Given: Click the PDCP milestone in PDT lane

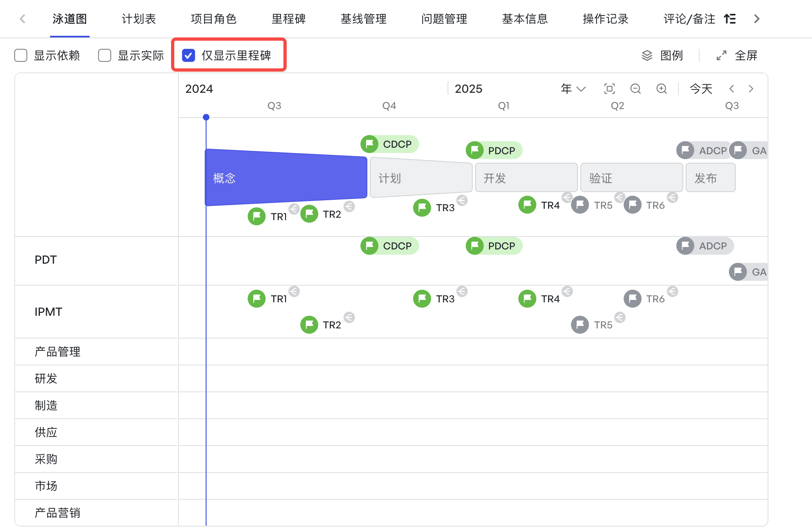Looking at the screenshot, I should [x=494, y=246].
